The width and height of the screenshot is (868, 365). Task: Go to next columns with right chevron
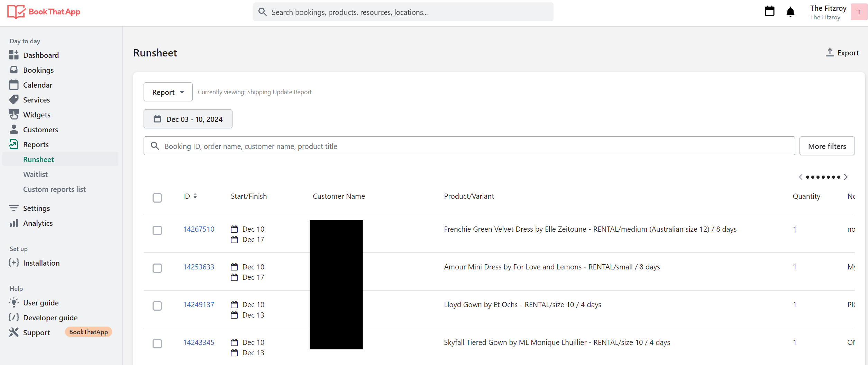pos(846,177)
